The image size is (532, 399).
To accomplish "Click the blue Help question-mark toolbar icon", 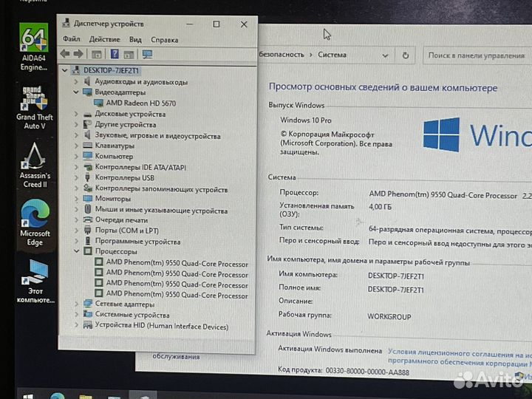I will click(115, 54).
